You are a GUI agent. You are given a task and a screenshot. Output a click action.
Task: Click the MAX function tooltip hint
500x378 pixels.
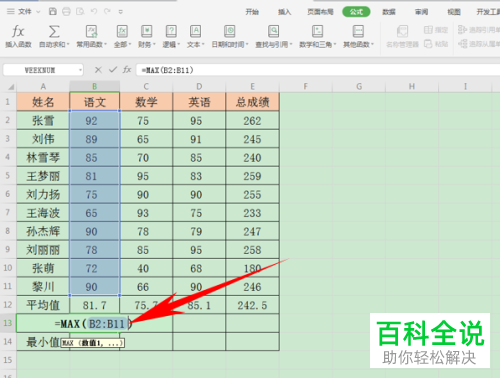pos(92,343)
